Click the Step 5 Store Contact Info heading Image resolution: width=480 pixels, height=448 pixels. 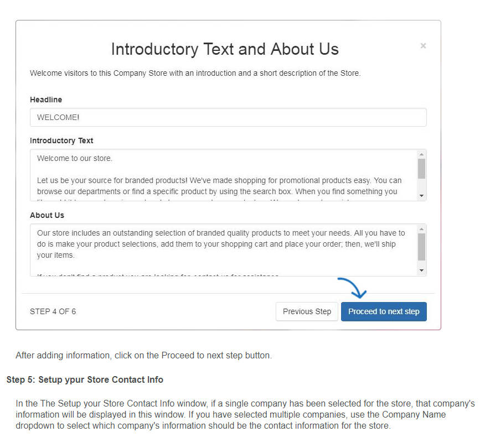85,379
